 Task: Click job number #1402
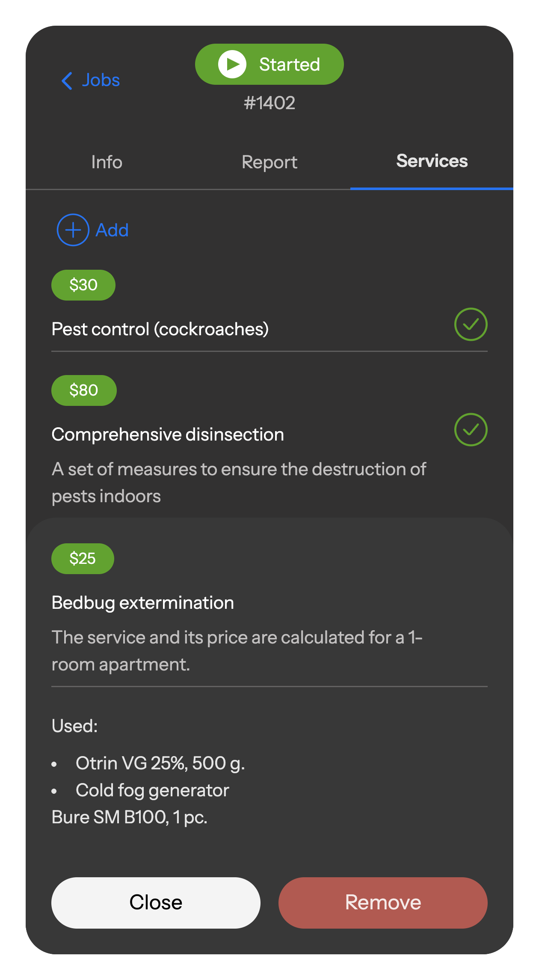[269, 103]
